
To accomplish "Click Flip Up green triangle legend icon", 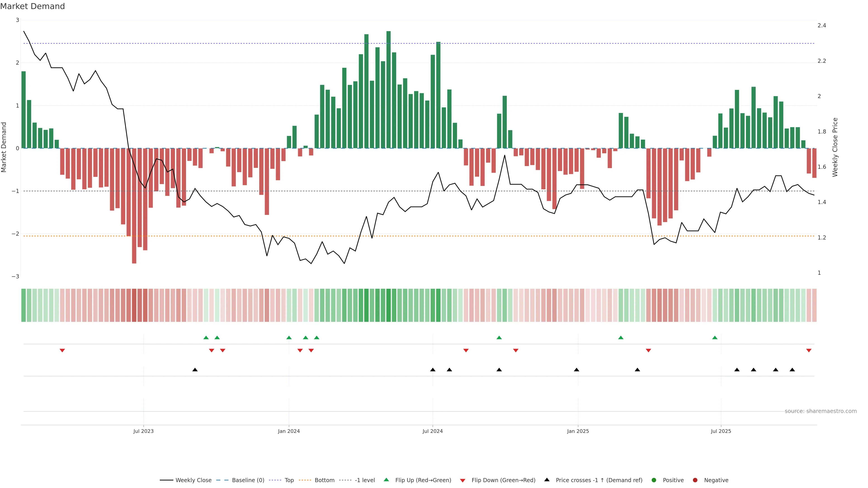I will coord(387,480).
